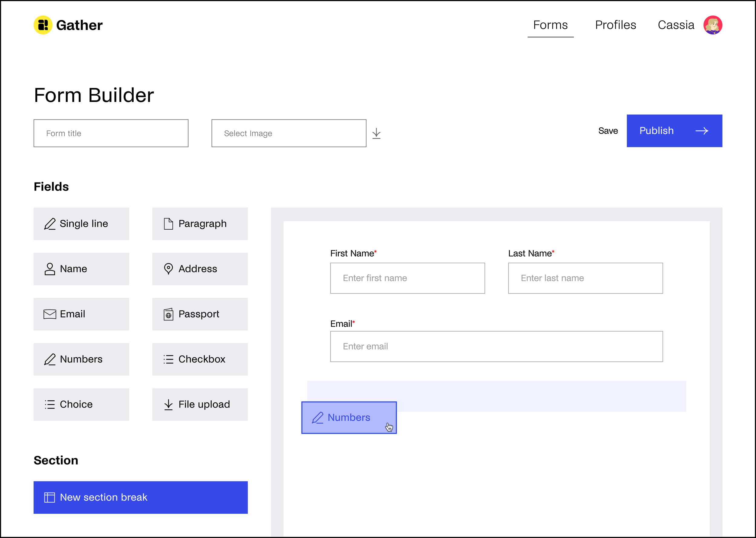This screenshot has height=538, width=756.
Task: Click the Name field tile
Action: [x=81, y=269]
